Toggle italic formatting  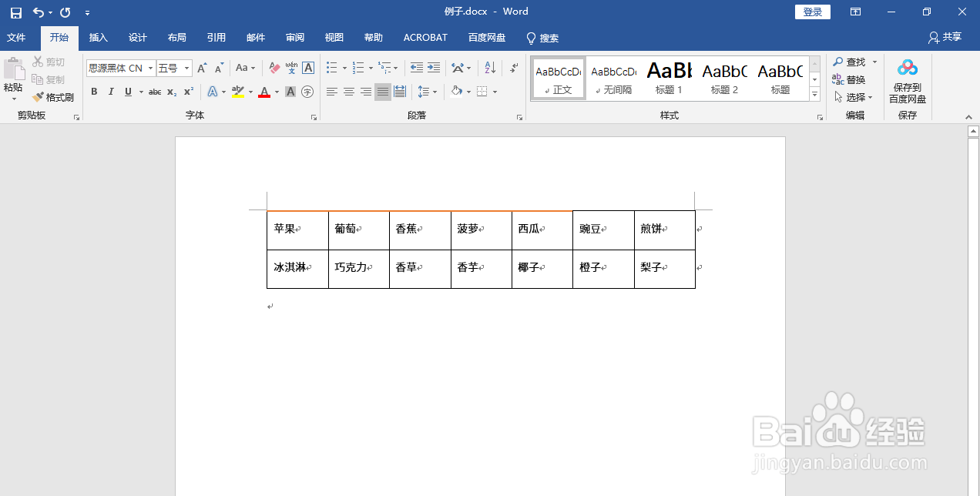pyautogui.click(x=111, y=92)
